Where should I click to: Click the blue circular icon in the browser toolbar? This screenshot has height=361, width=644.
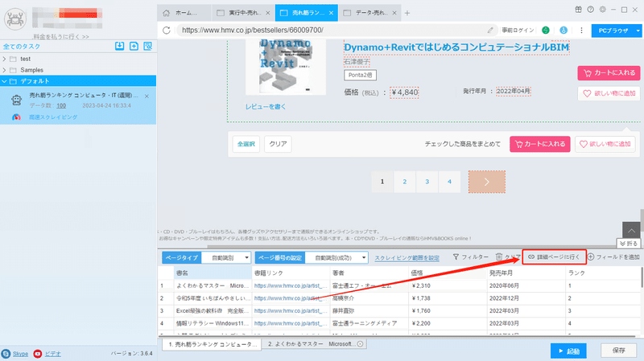pyautogui.click(x=563, y=30)
